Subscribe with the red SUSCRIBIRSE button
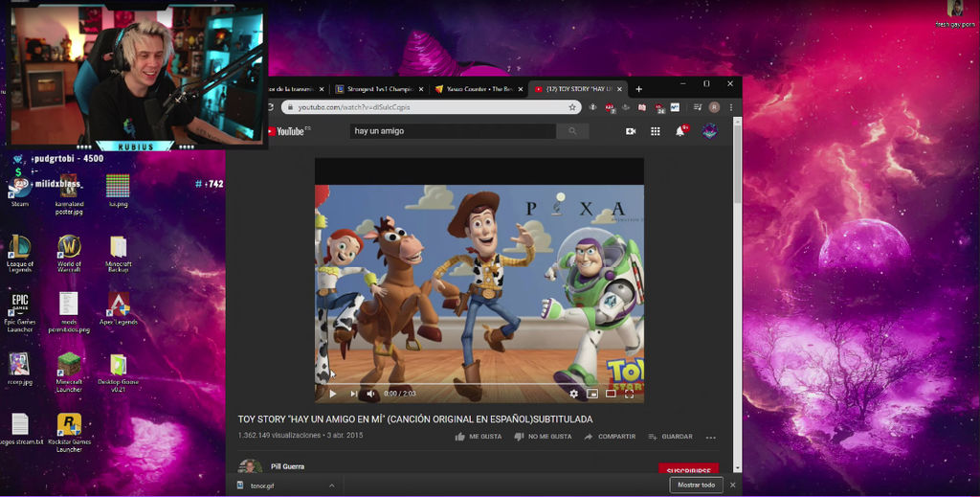Image resolution: width=980 pixels, height=497 pixels. [689, 469]
